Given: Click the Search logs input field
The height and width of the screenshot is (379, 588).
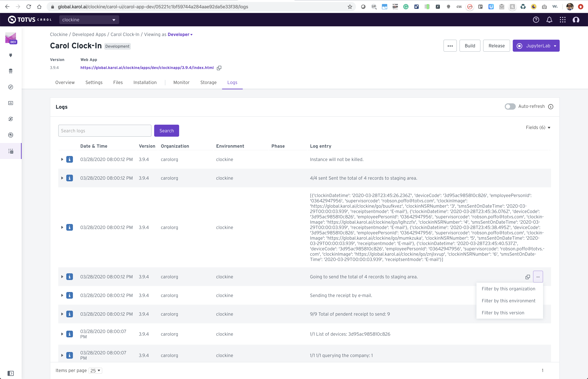Looking at the screenshot, I should tap(105, 131).
